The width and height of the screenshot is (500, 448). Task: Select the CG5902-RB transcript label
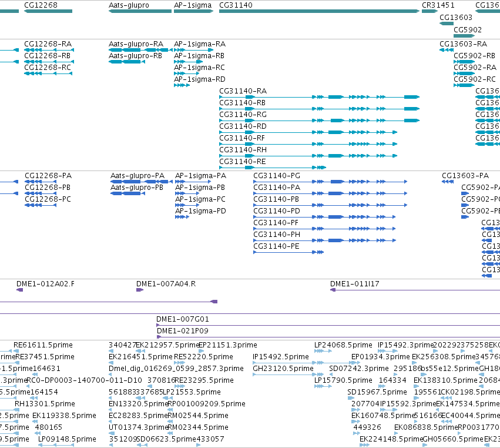[x=475, y=55]
